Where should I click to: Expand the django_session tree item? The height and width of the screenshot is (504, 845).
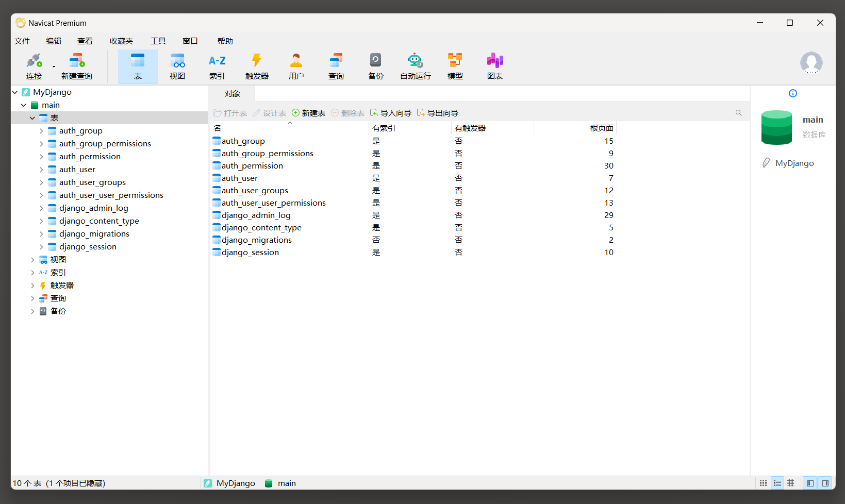(41, 247)
